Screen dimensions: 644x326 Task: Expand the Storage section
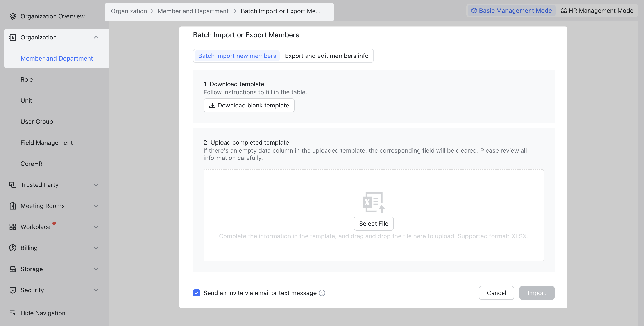click(96, 269)
